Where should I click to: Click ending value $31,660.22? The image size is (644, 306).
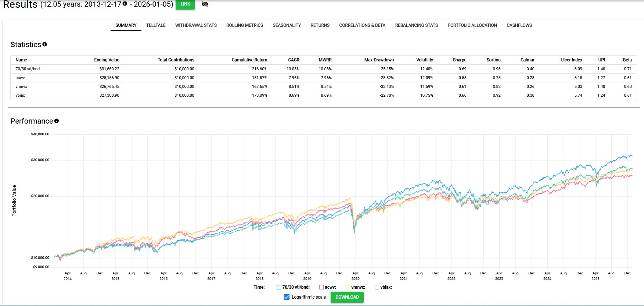coord(109,69)
